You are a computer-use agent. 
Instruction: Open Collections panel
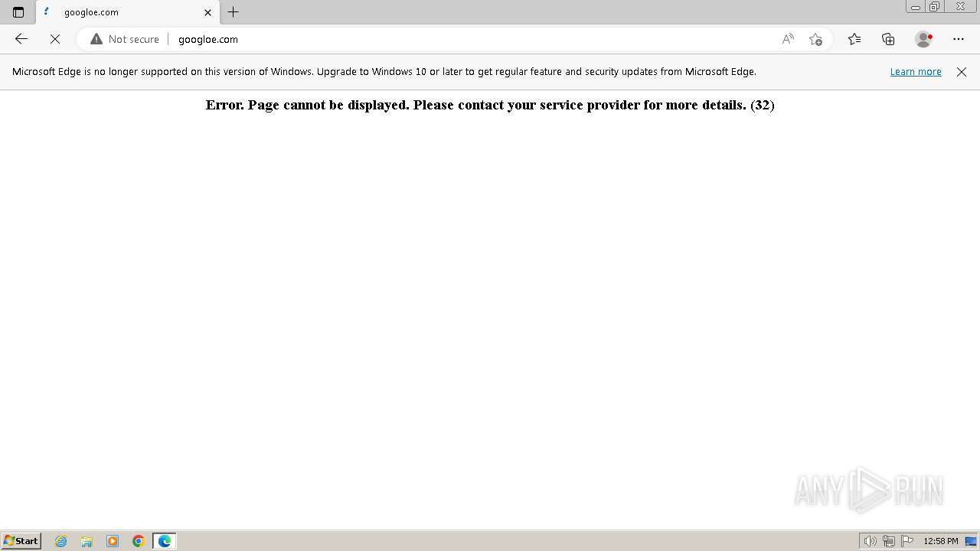click(x=888, y=39)
